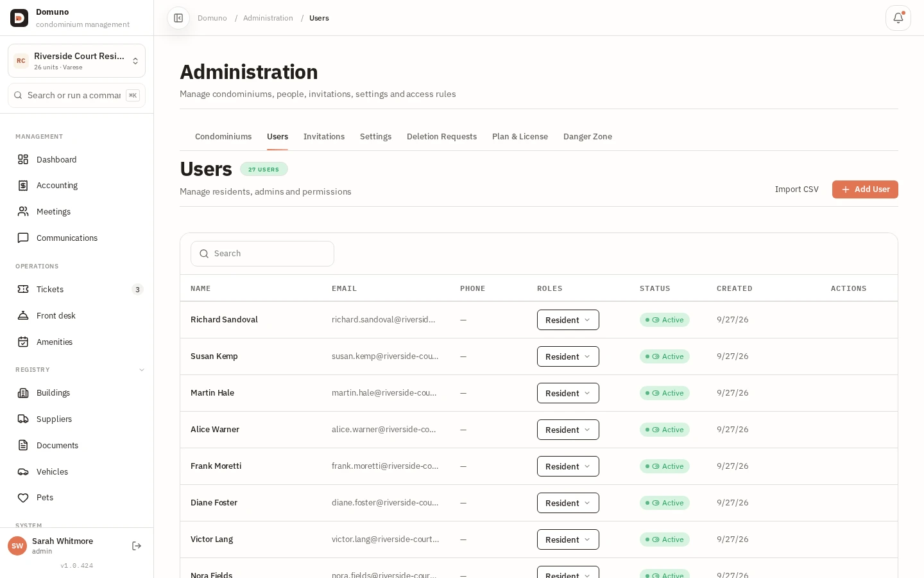
Task: Open notifications bell
Action: 898,18
